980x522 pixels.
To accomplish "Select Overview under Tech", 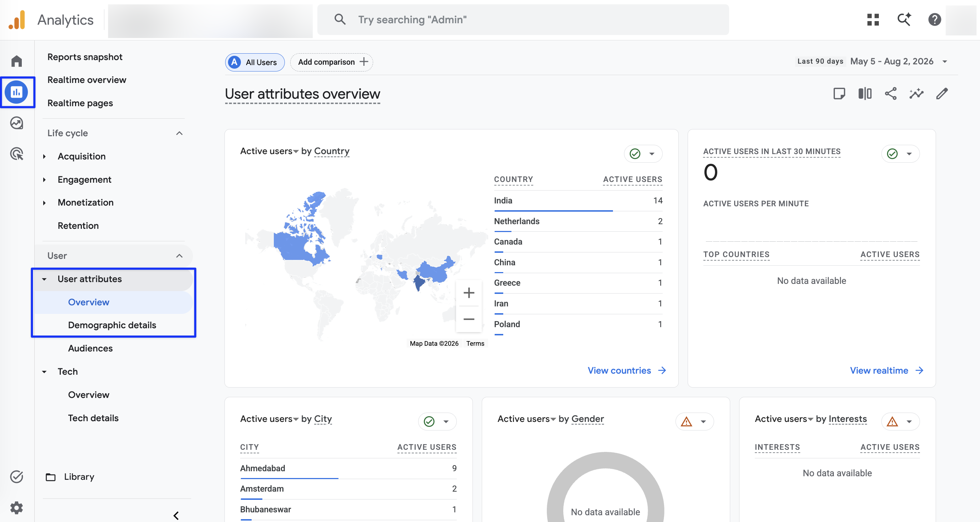I will point(89,395).
